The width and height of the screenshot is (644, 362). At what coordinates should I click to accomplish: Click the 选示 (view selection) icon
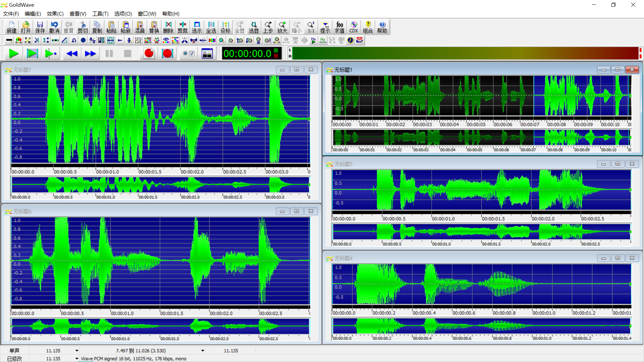pos(197,27)
